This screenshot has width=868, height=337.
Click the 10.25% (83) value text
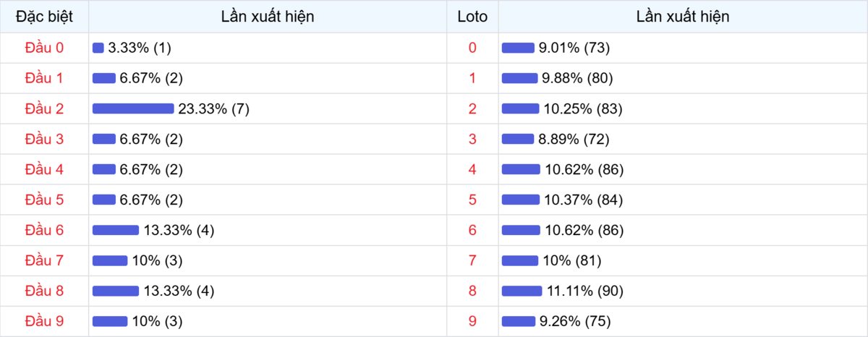pyautogui.click(x=582, y=109)
